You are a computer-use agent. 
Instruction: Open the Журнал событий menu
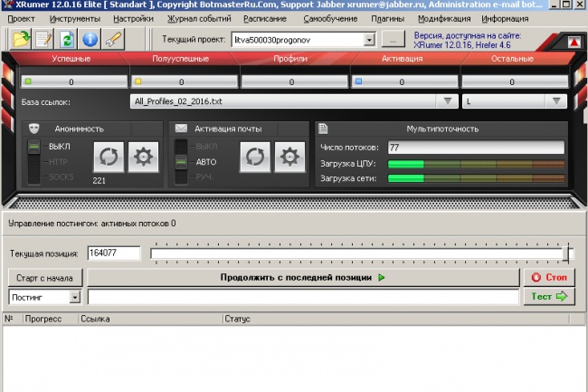pos(199,19)
